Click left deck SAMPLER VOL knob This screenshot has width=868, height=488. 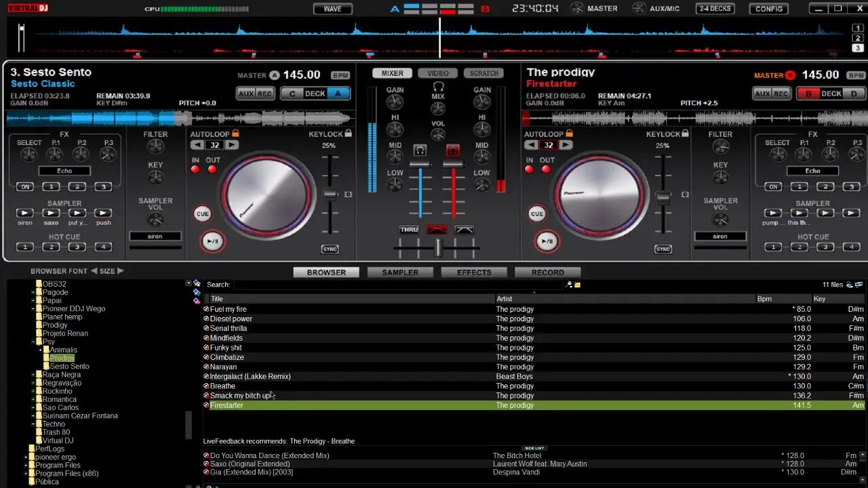[155, 219]
